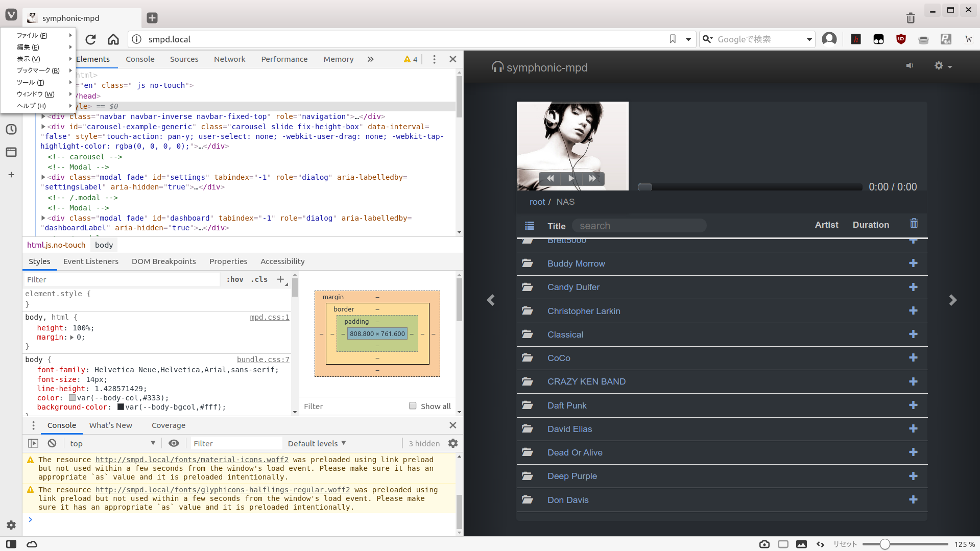Click the playback progress slider handle
980x551 pixels.
coord(645,187)
